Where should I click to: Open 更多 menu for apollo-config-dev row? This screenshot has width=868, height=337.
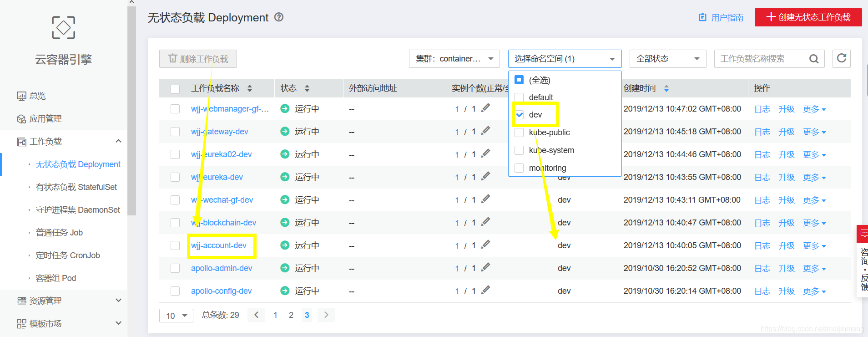pos(814,291)
